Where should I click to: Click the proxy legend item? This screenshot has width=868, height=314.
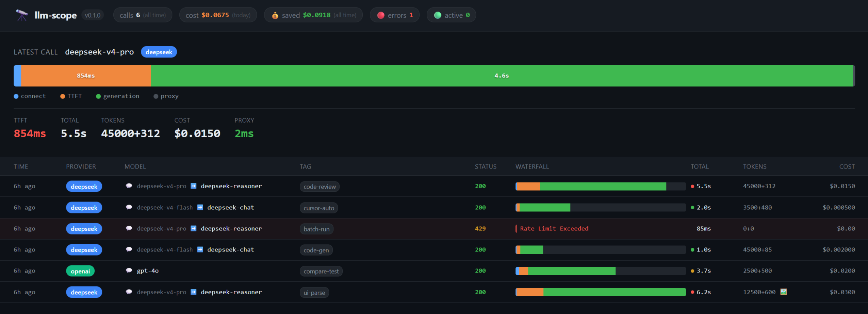pyautogui.click(x=166, y=96)
